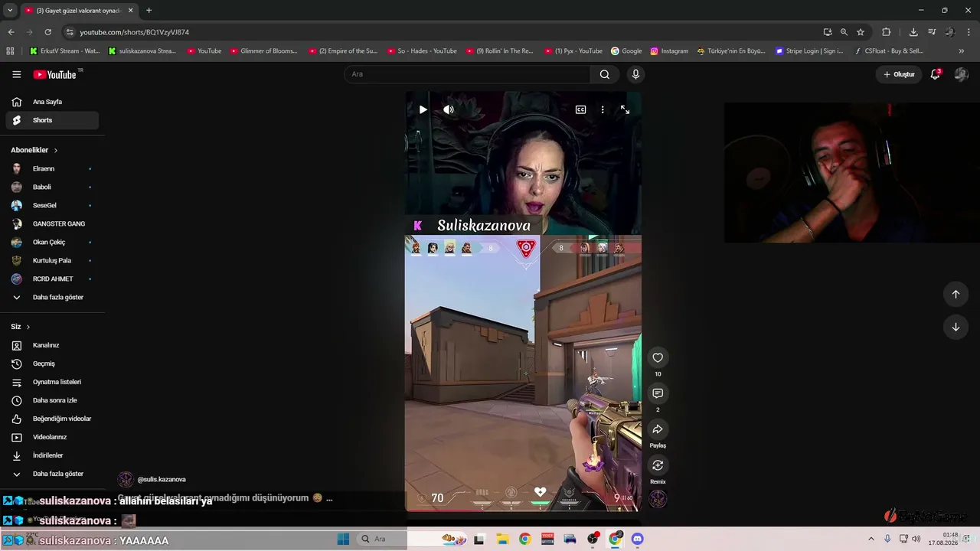The image size is (980, 551).
Task: Show hidden system tray icons
Action: click(871, 539)
